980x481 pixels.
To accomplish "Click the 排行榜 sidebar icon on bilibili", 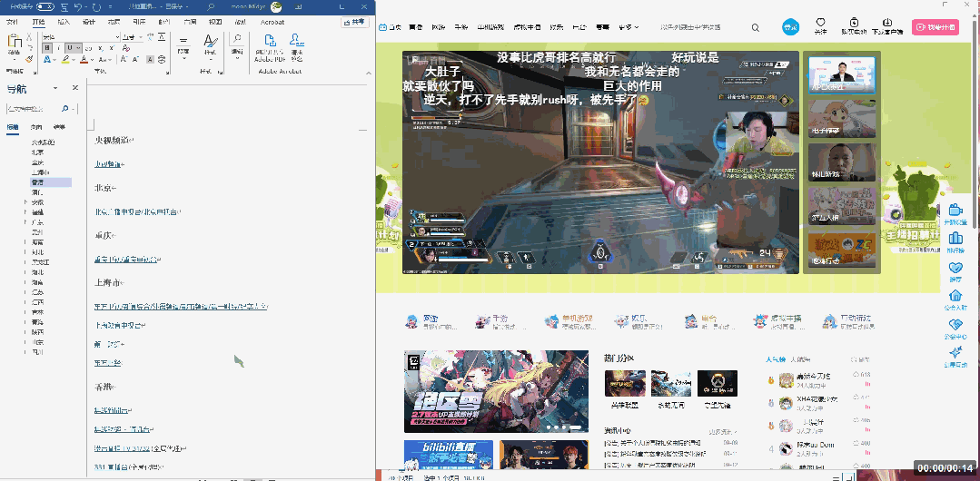I will click(x=955, y=238).
